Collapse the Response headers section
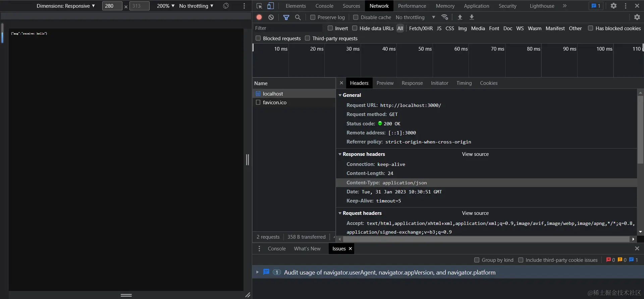The height and width of the screenshot is (299, 644). (340, 154)
